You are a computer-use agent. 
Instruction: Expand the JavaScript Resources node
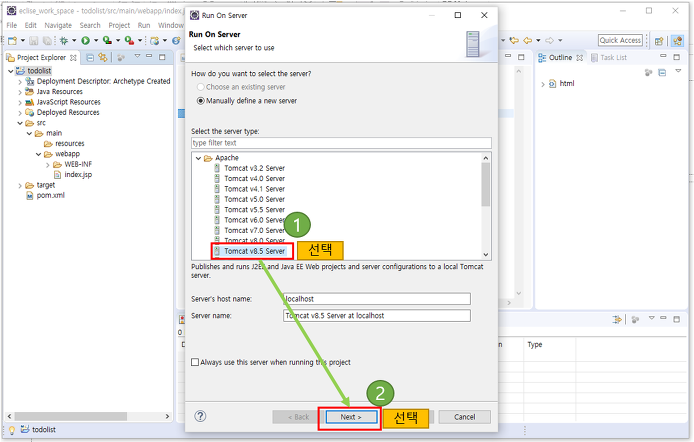pos(20,103)
